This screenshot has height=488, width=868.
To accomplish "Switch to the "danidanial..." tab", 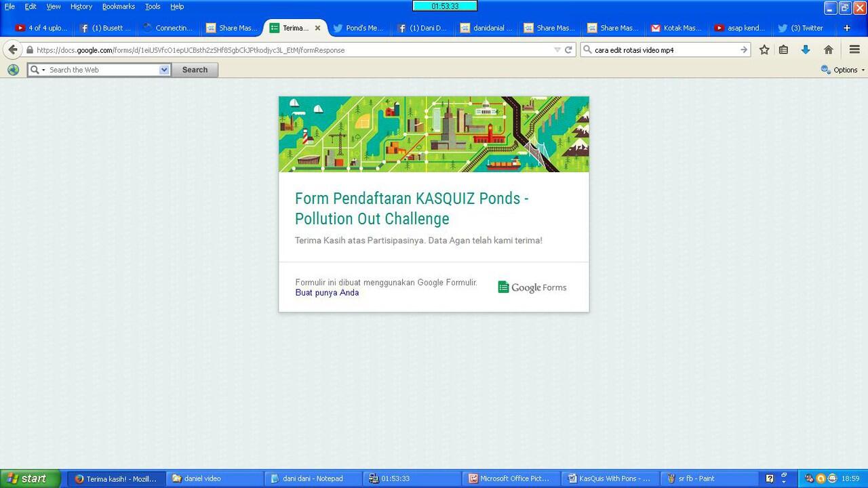I will [x=487, y=28].
